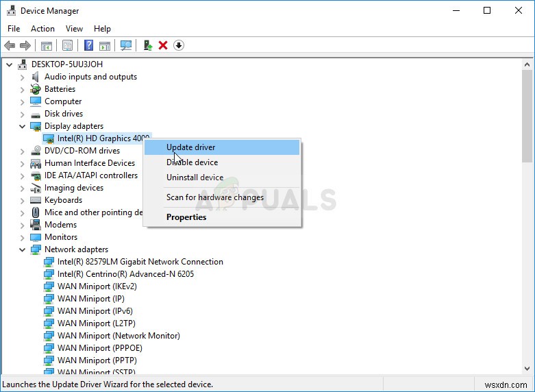Click the Imaging devices camera icon
This screenshot has height=392, width=535.
click(36, 188)
